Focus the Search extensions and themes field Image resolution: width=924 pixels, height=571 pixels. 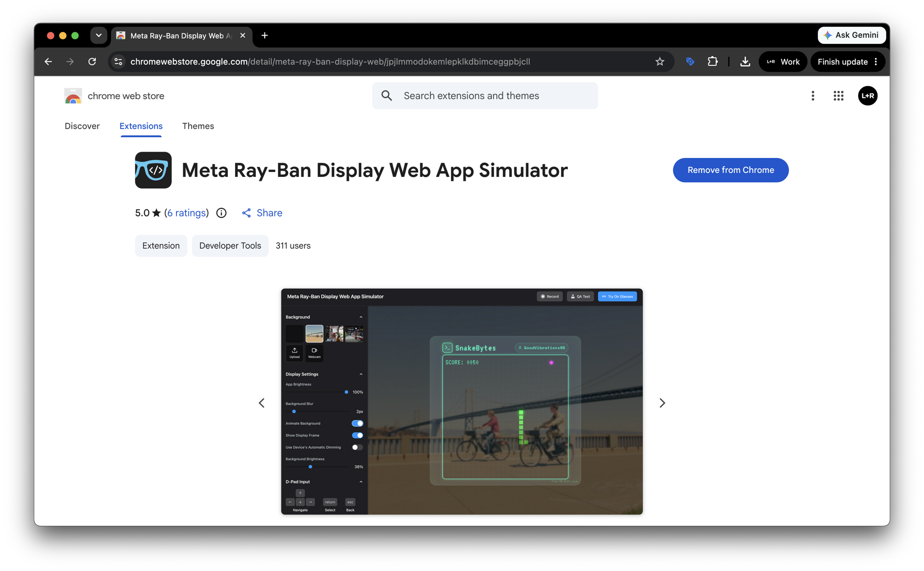(485, 96)
